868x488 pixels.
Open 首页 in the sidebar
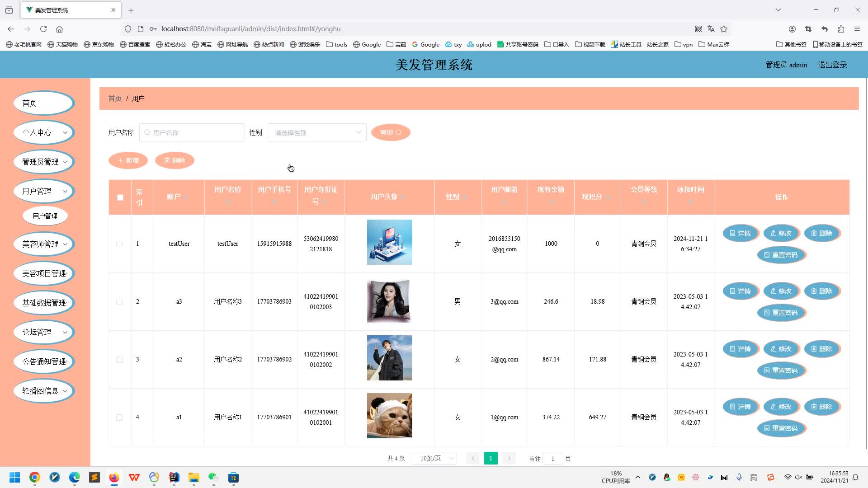pyautogui.click(x=44, y=103)
